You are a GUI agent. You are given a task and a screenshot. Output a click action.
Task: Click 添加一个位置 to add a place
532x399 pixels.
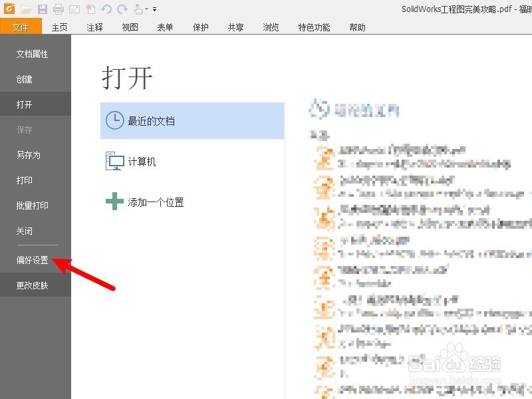click(192, 202)
